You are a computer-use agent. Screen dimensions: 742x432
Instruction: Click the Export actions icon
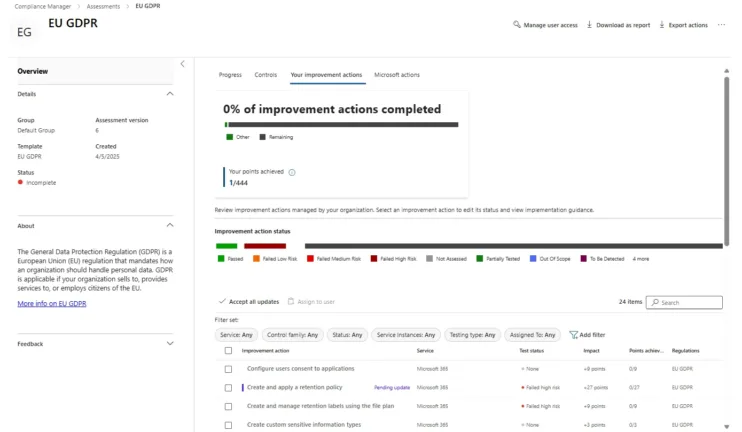[x=662, y=25]
